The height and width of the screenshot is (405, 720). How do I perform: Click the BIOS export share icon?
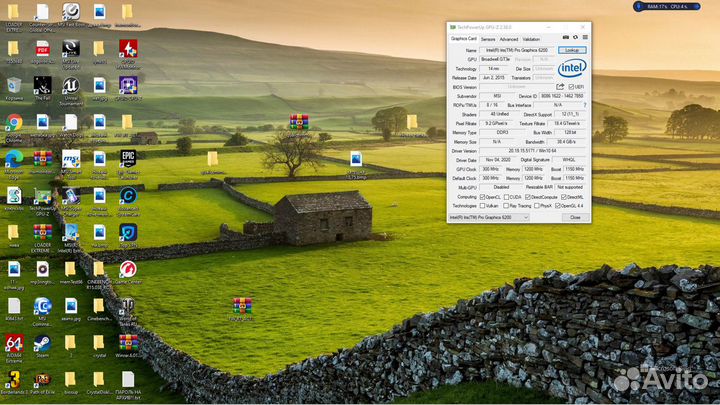point(560,86)
